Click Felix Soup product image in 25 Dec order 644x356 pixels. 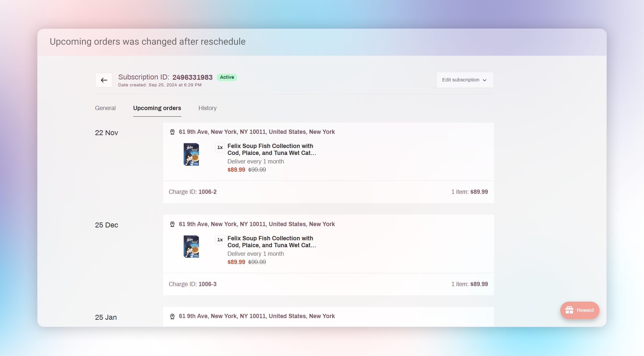pos(191,247)
